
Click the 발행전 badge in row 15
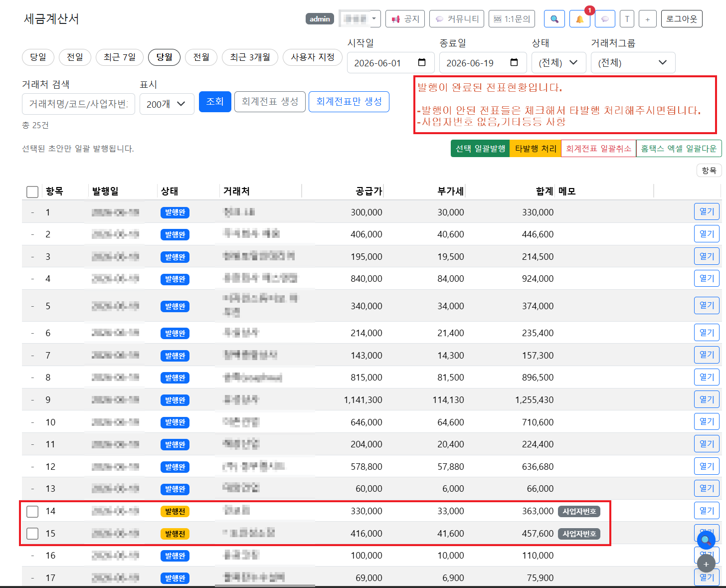tap(175, 534)
